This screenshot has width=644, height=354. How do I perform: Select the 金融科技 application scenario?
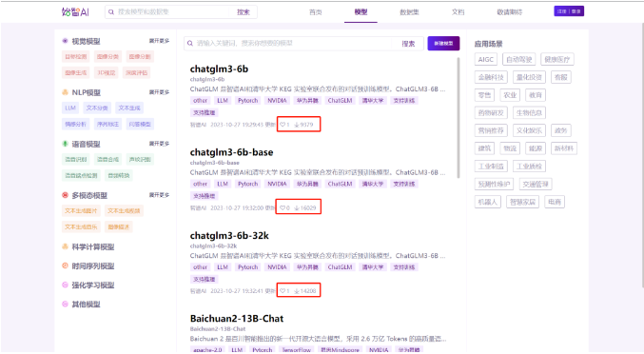click(x=491, y=77)
